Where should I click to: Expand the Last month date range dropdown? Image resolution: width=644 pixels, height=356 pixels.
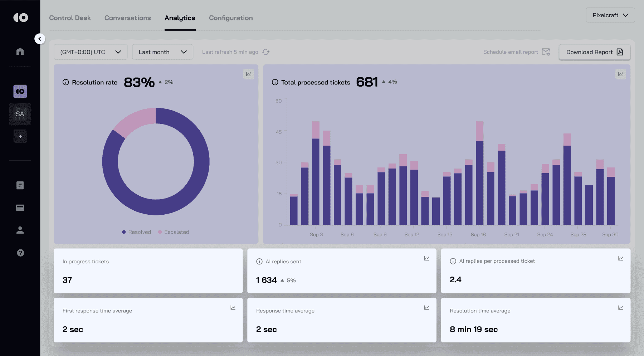(162, 52)
